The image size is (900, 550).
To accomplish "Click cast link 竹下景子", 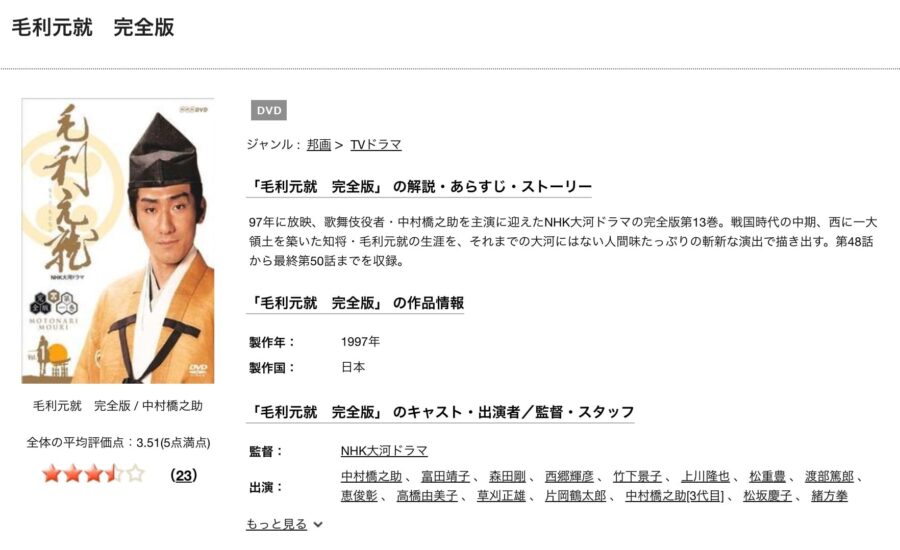I will coord(637,477).
